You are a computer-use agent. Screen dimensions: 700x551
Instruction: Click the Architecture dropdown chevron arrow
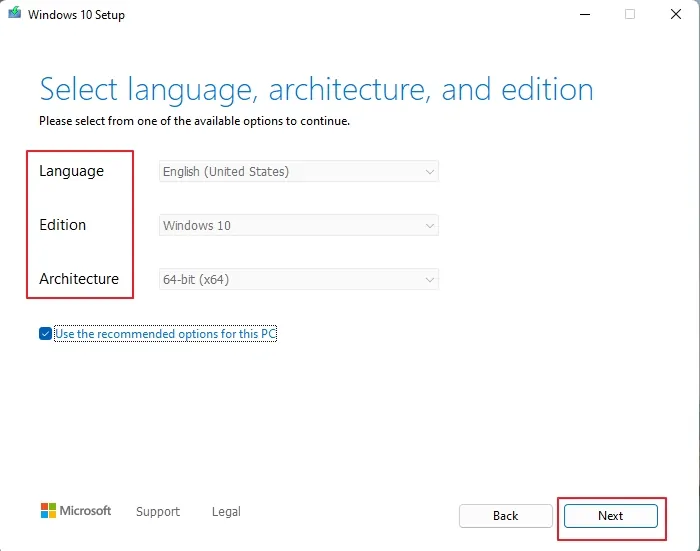[x=429, y=280]
